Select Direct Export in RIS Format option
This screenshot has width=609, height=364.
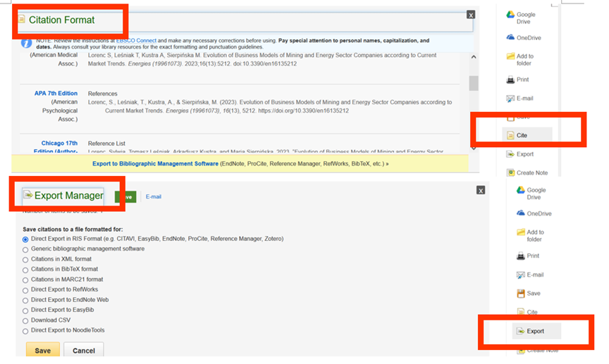pos(25,239)
